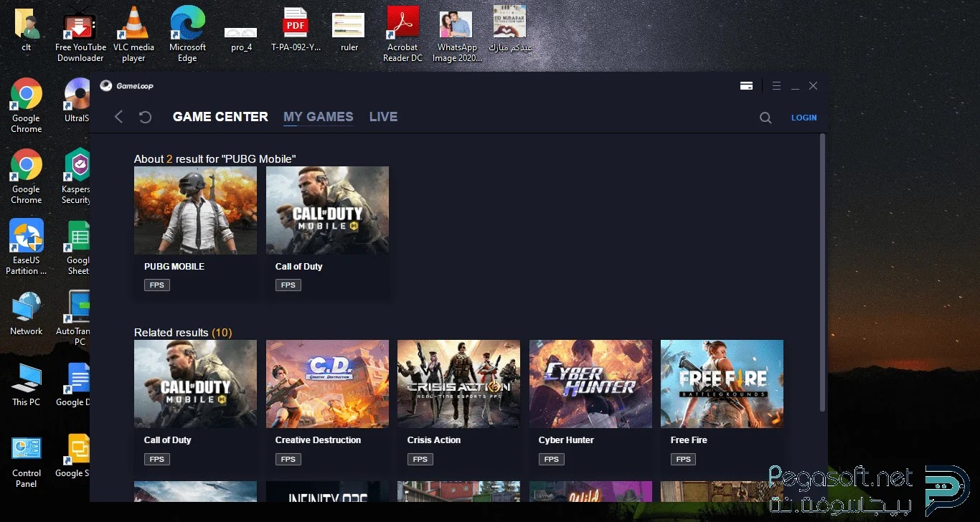Open Call of Duty thumbnail in search results
Image resolution: width=980 pixels, height=522 pixels.
pyautogui.click(x=327, y=210)
